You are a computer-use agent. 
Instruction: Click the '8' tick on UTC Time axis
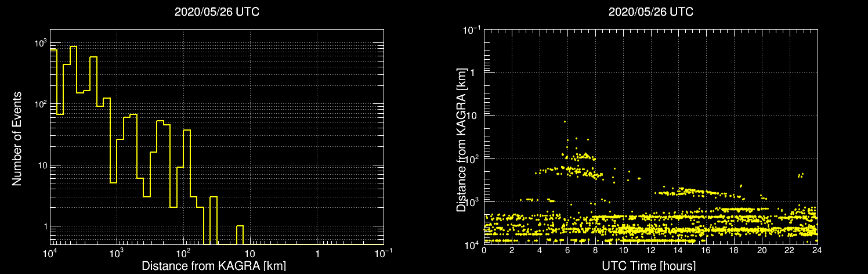tap(595, 250)
